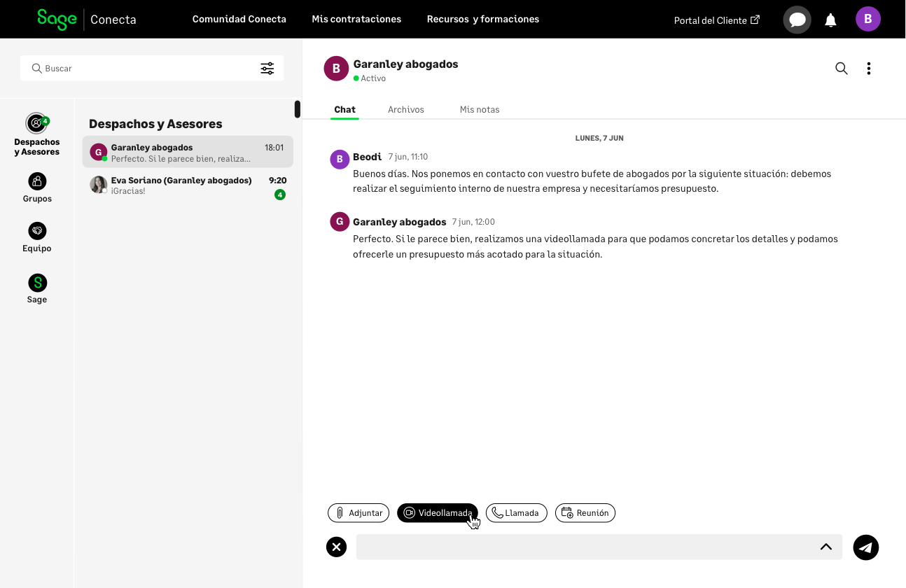Image resolution: width=906 pixels, height=588 pixels.
Task: Open the Eva Soriano conversation
Action: point(188,185)
